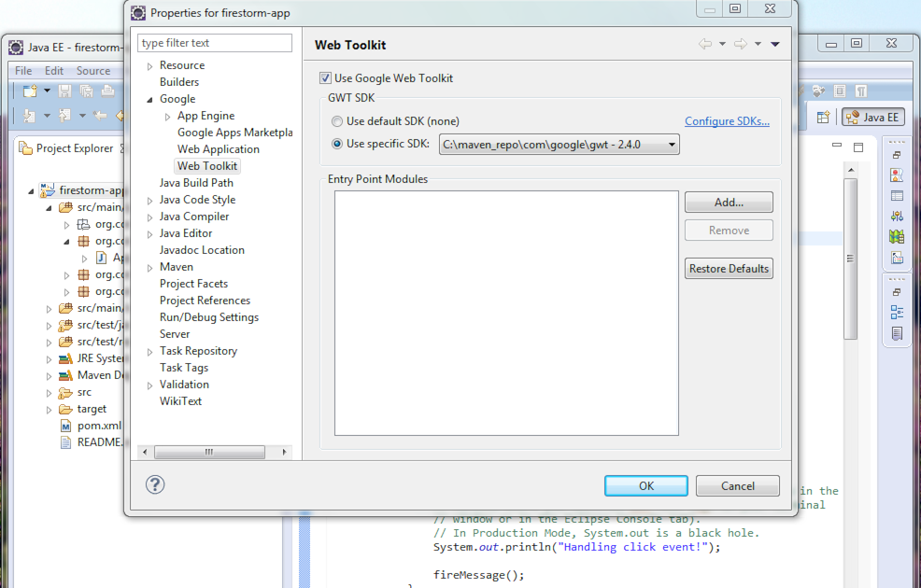Click the help question mark icon
Image resolution: width=921 pixels, height=588 pixels.
(155, 484)
